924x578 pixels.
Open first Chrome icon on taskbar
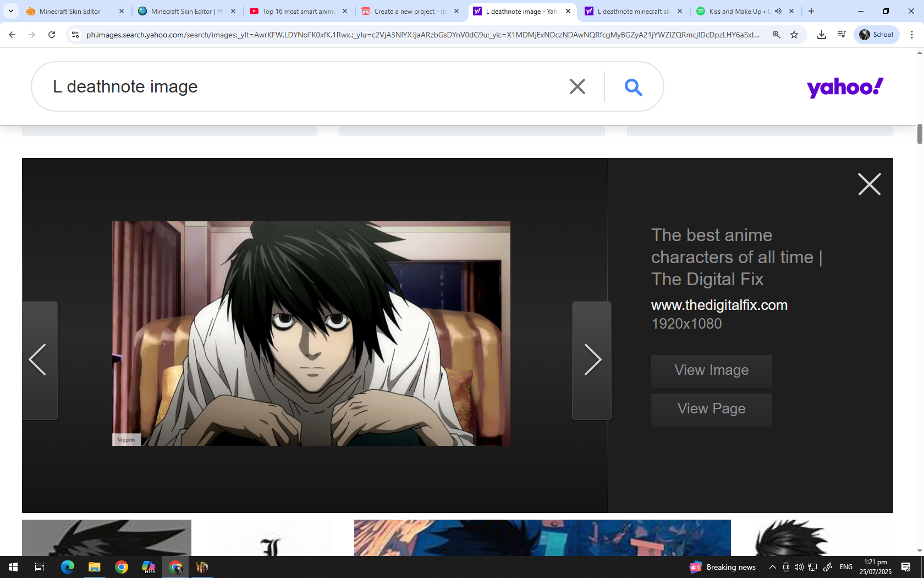click(x=122, y=567)
